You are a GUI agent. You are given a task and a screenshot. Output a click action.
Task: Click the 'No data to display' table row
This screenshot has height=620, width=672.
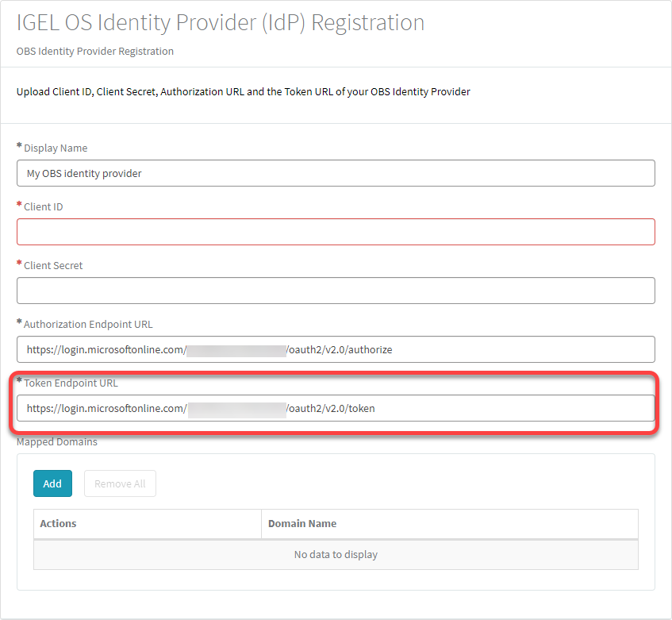click(336, 554)
